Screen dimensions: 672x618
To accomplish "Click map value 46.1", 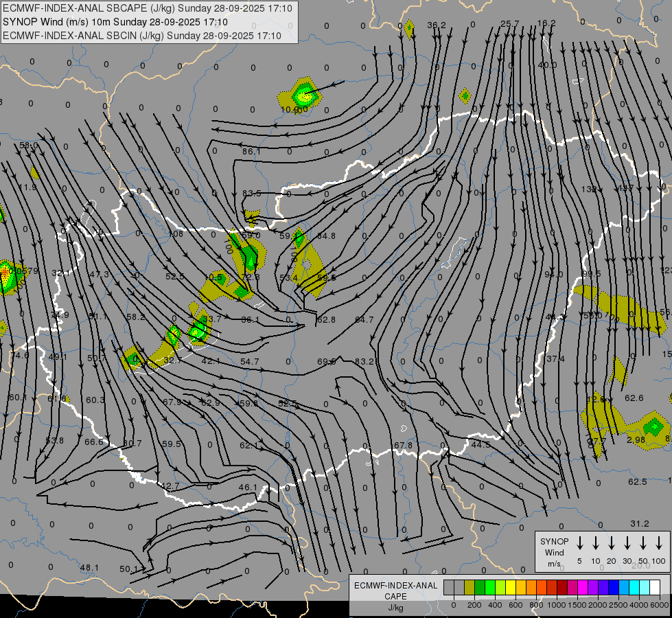I will (248, 488).
